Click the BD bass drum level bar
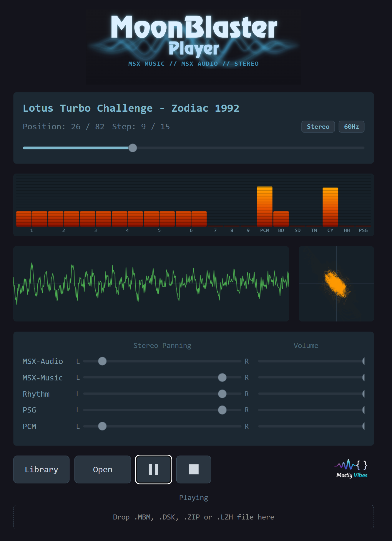Viewport: 392px width, 541px height. [281, 219]
